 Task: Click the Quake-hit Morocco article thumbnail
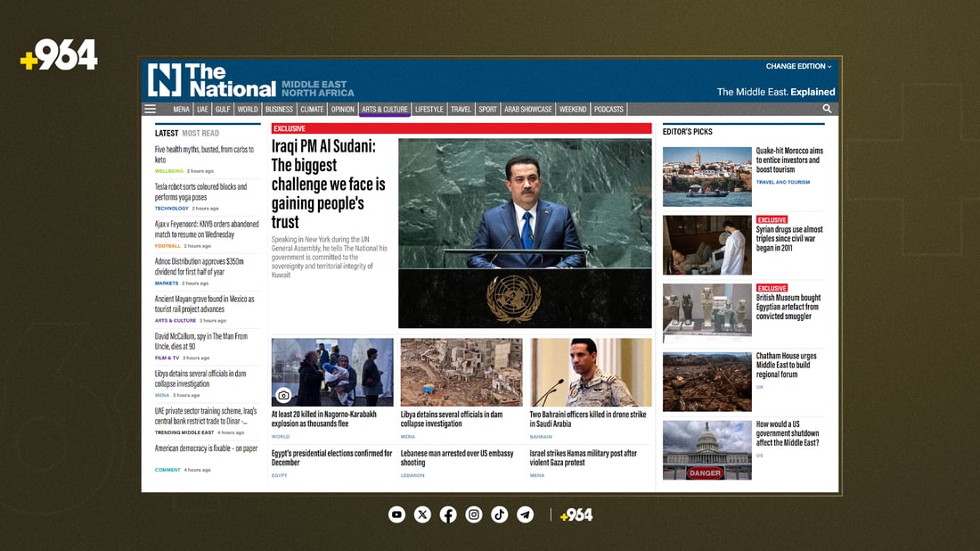click(x=706, y=177)
